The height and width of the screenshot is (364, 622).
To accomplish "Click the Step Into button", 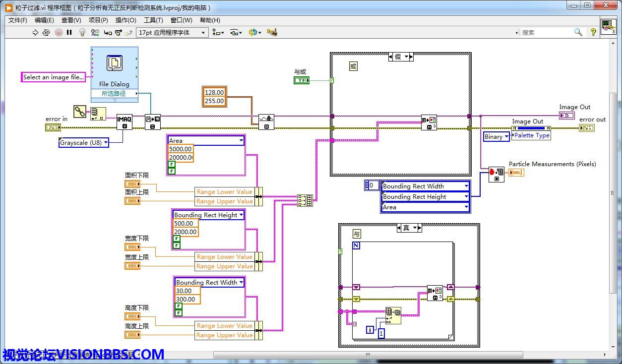I will coord(108,33).
